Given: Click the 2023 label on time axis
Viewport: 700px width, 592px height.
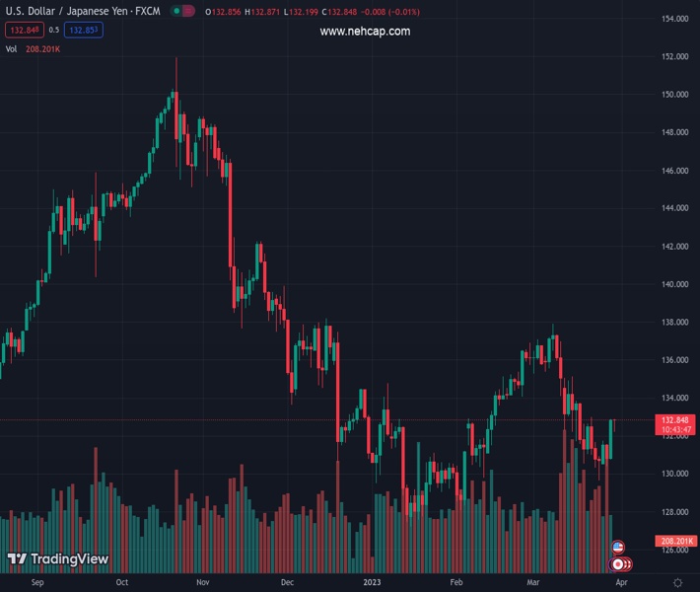Looking at the screenshot, I should 371,582.
